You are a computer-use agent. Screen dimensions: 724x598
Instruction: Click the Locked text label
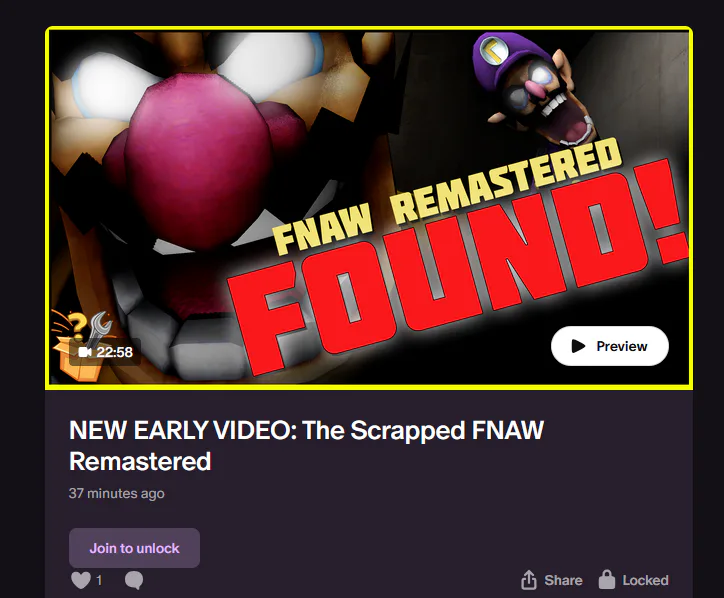(645, 580)
